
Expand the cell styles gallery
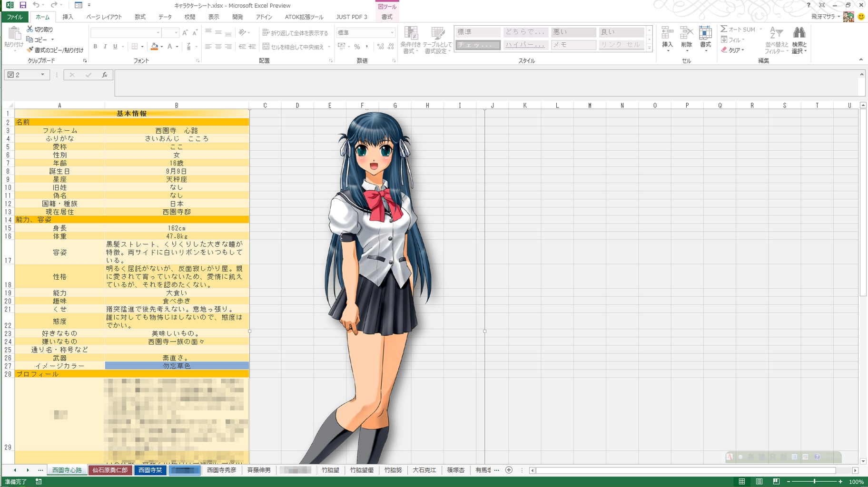(649, 48)
